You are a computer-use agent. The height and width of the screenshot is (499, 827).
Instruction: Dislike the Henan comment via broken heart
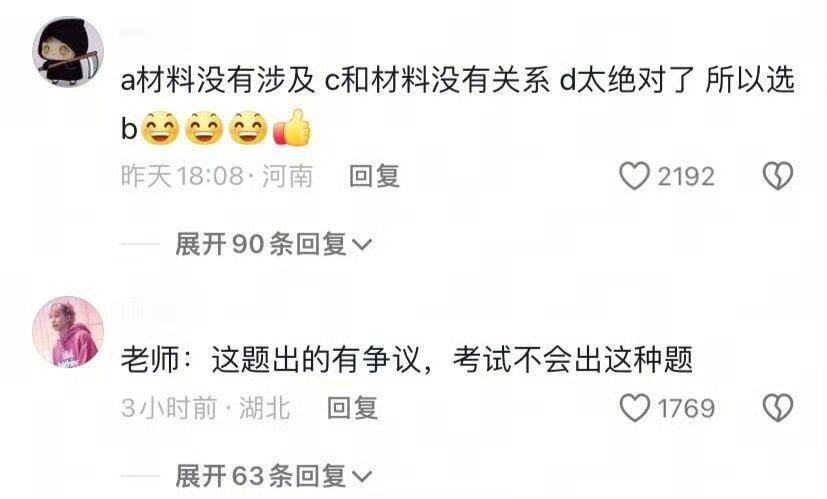click(x=778, y=176)
